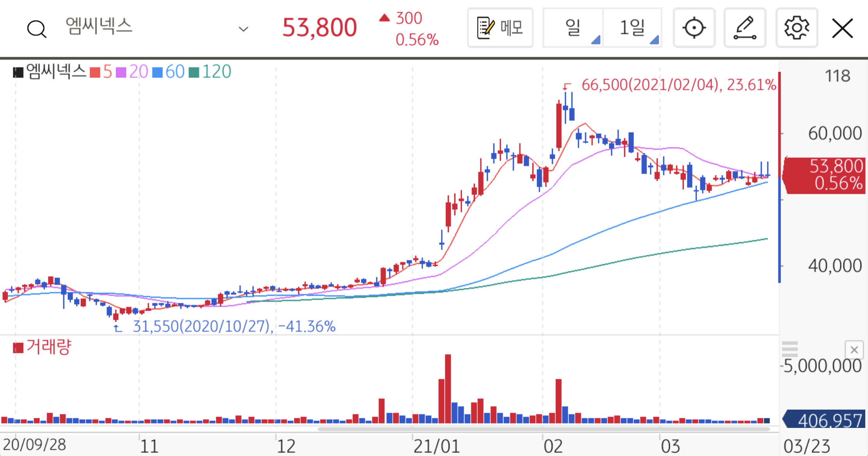Click the 118 value at axis top
The width and height of the screenshot is (868, 456).
pyautogui.click(x=838, y=76)
